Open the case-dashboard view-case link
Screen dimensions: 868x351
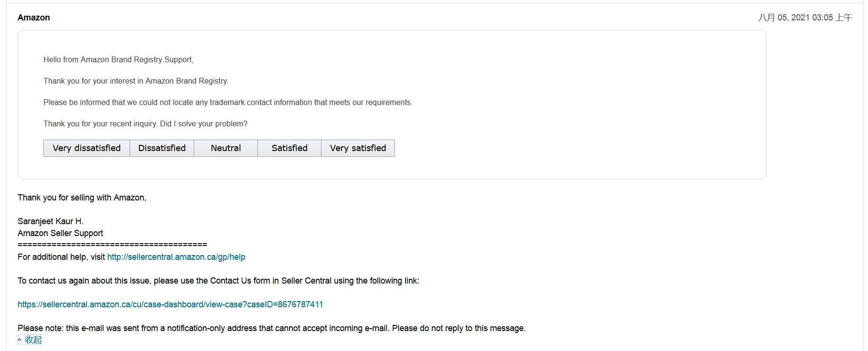(x=170, y=304)
